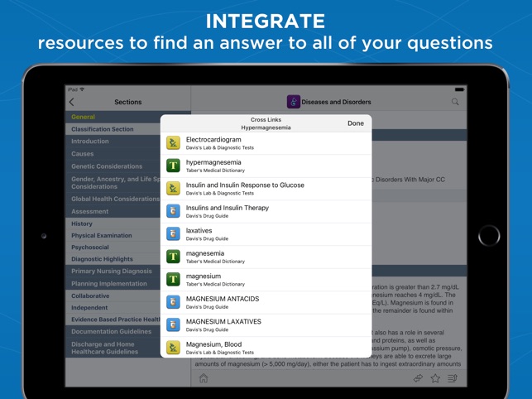The height and width of the screenshot is (399, 532).
Task: Select MAGNESIUM ANTACIDS entry
Action: pos(266,302)
